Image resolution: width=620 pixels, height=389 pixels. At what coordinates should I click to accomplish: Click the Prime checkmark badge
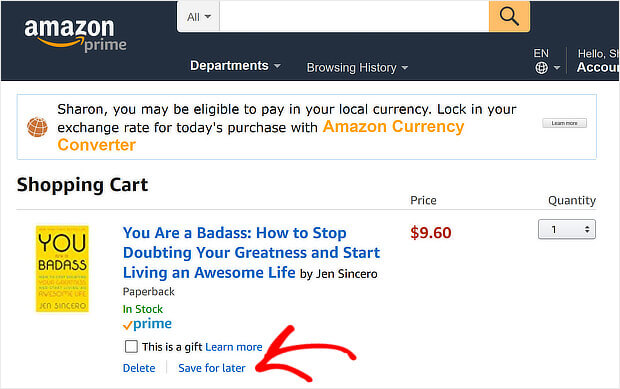pyautogui.click(x=147, y=324)
